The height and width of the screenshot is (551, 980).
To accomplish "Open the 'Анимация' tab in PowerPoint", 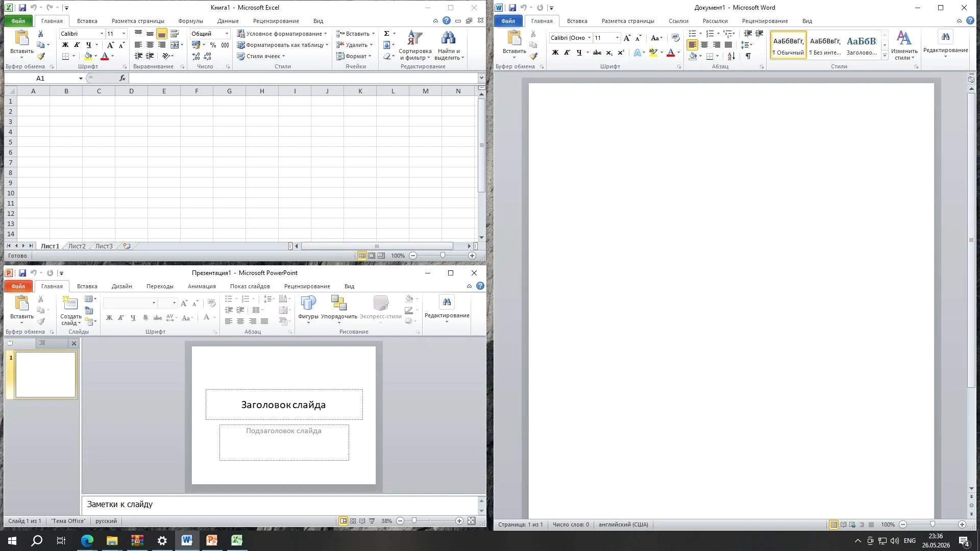I will click(202, 286).
